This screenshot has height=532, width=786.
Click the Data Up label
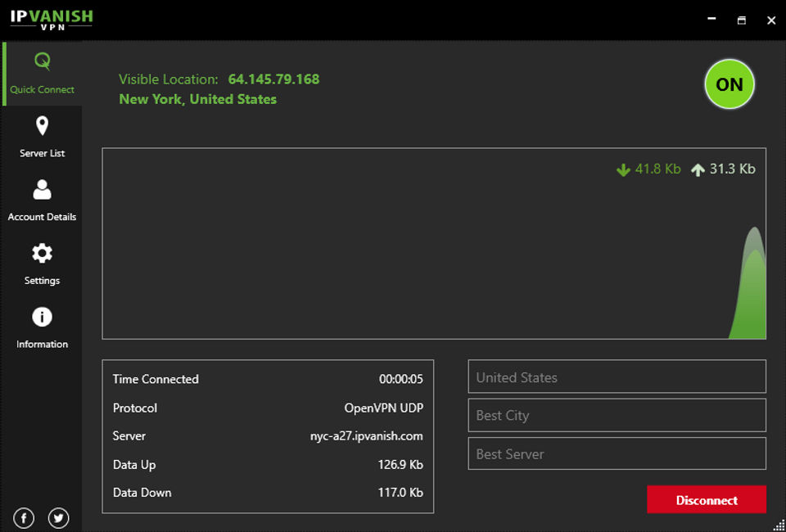click(134, 465)
